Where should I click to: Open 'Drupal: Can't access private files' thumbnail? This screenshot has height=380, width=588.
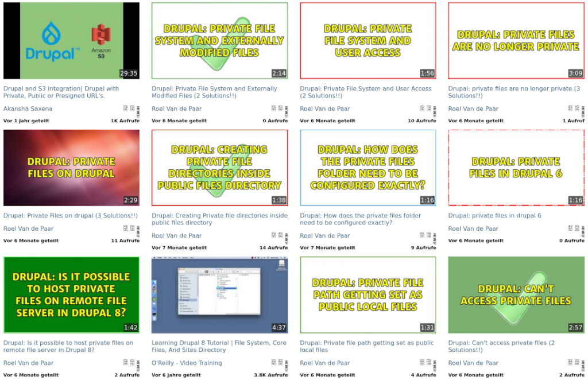[516, 295]
